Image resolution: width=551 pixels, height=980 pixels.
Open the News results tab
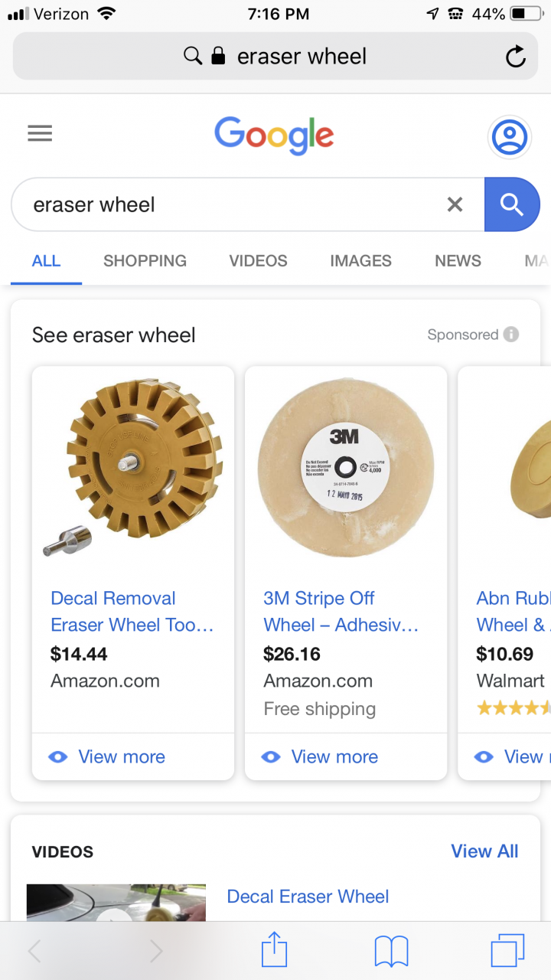tap(458, 261)
